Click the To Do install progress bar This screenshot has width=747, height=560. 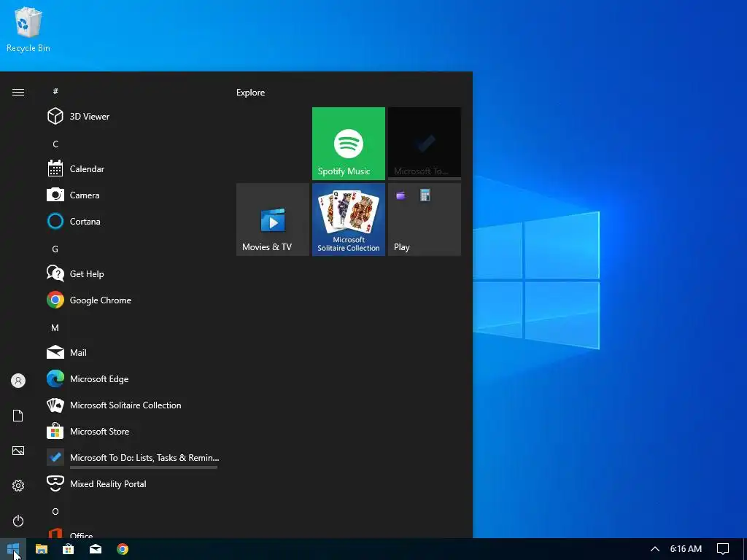coord(144,467)
